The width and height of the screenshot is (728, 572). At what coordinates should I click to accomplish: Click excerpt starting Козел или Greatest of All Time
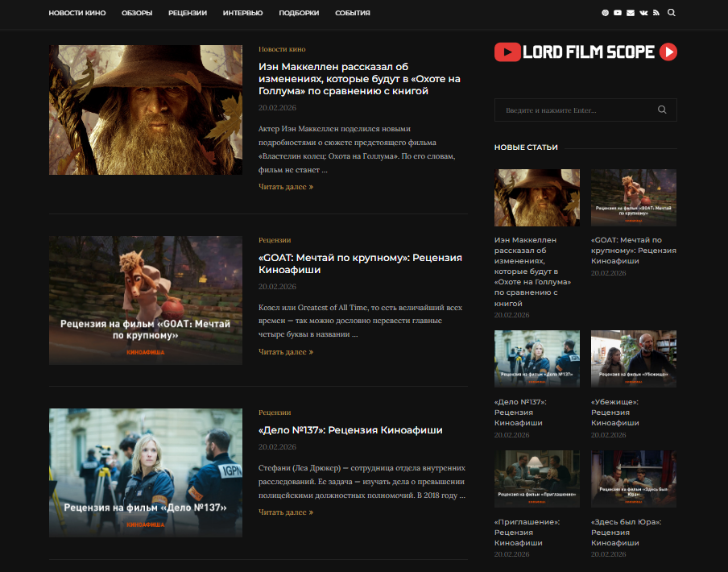pos(360,321)
